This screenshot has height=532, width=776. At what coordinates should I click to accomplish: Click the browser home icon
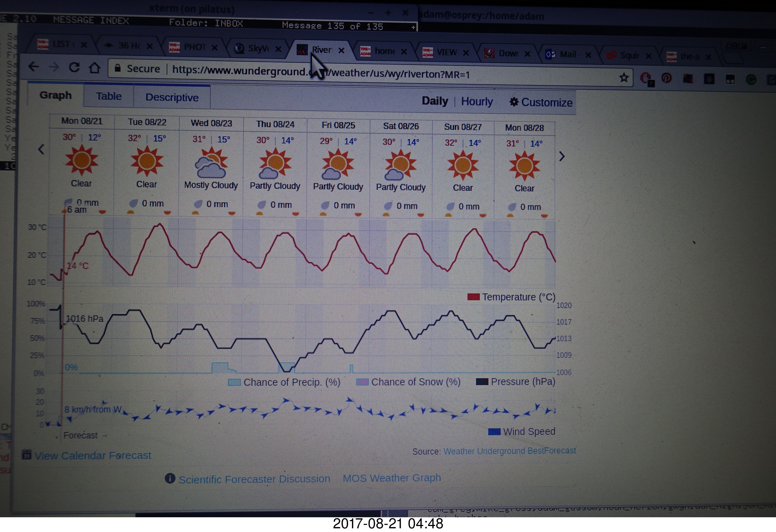tap(94, 68)
